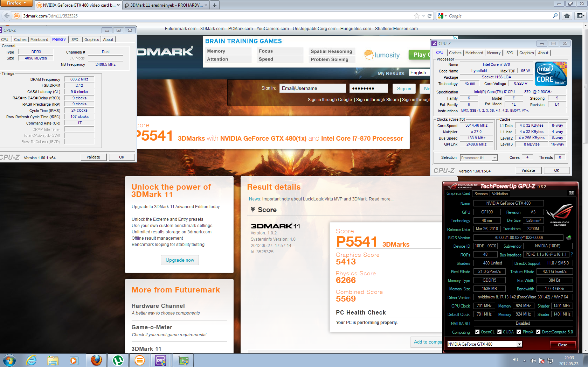Click the Google search input box
This screenshot has height=367, width=588.
click(x=499, y=16)
